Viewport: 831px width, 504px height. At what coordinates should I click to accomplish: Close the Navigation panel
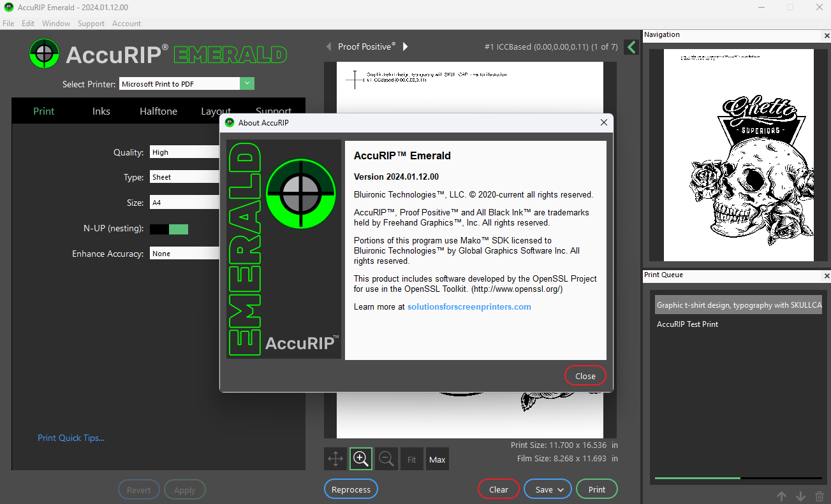827,35
